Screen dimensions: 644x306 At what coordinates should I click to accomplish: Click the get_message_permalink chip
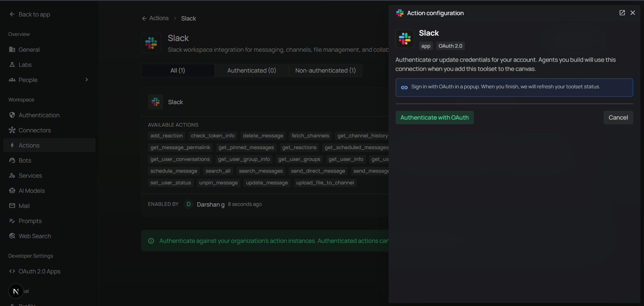(180, 147)
